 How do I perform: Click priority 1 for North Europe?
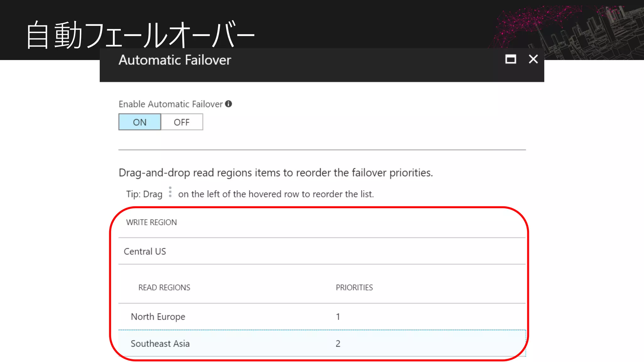tap(338, 316)
